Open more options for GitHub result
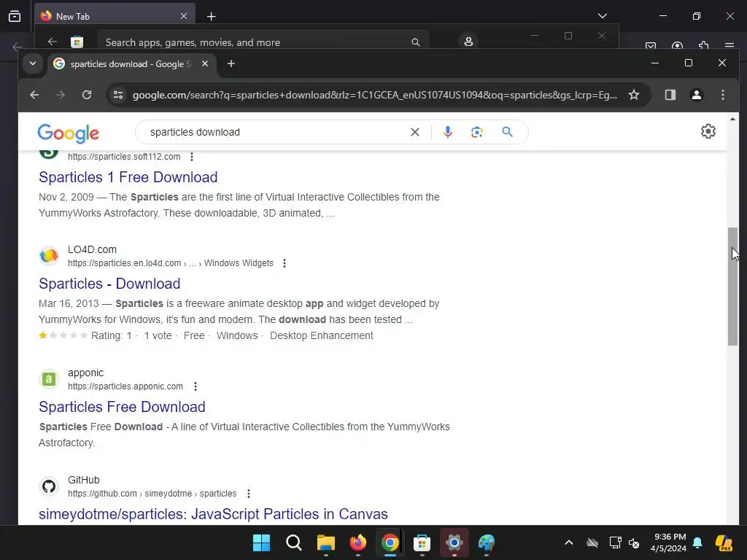 pos(249,494)
